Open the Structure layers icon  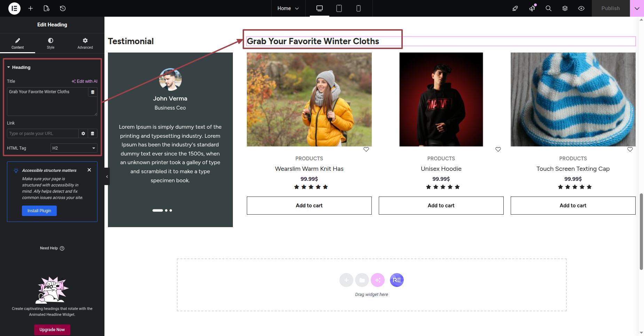[565, 8]
